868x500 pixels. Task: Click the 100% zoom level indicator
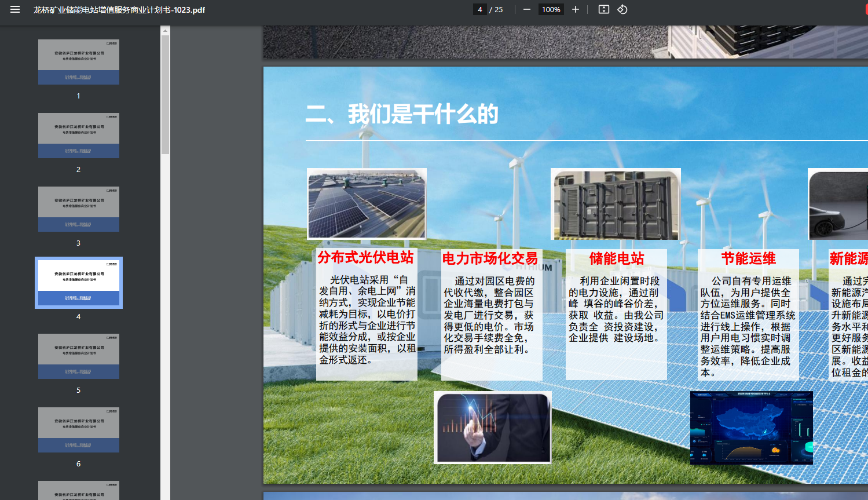click(548, 9)
